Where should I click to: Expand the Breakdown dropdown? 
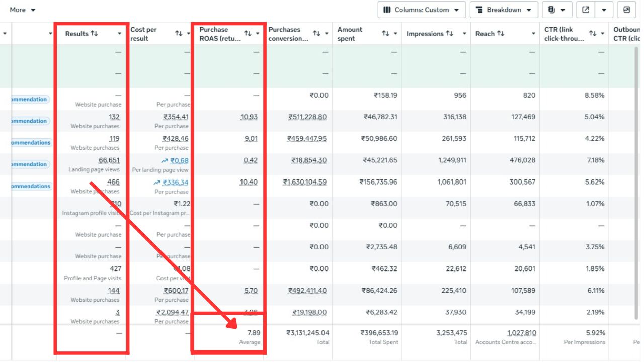pyautogui.click(x=504, y=10)
